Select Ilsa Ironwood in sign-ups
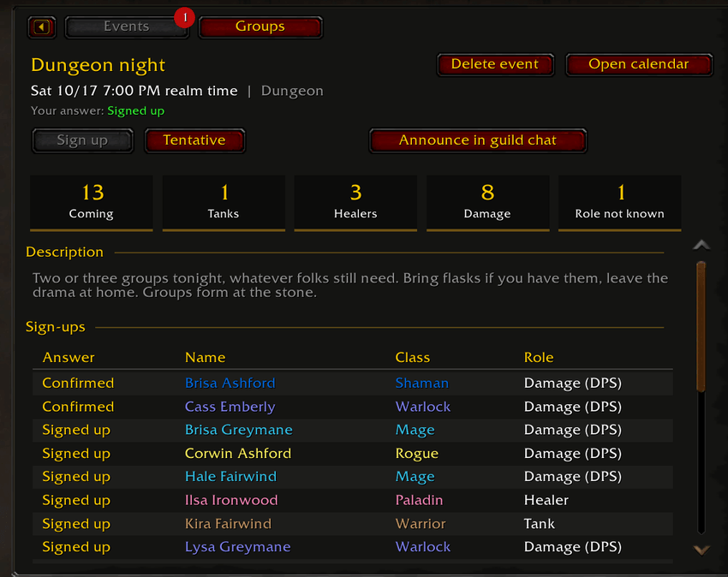This screenshot has height=577, width=728. (352, 501)
